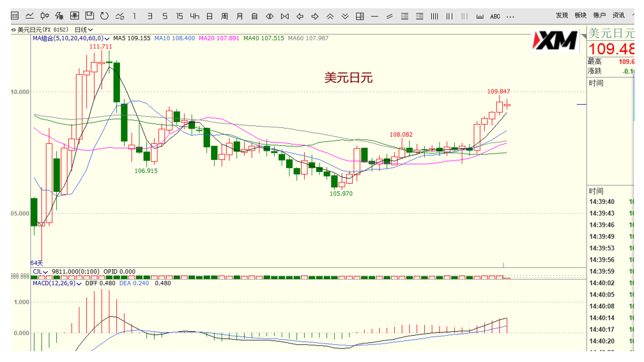Open more tools via the ellipsis
The height and width of the screenshot is (362, 644).
pyautogui.click(x=510, y=17)
